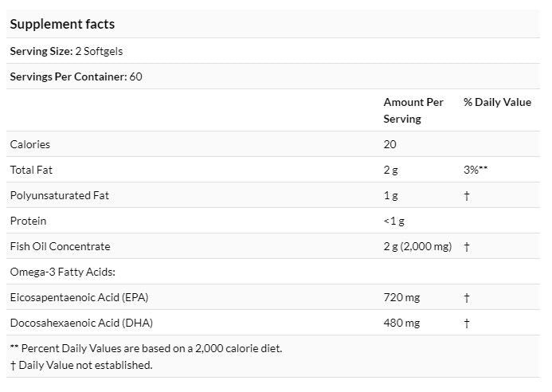Viewport: 552px width, 392px height.
Task: Select the Omega-3 Fatty Acids label
Action: (x=62, y=272)
